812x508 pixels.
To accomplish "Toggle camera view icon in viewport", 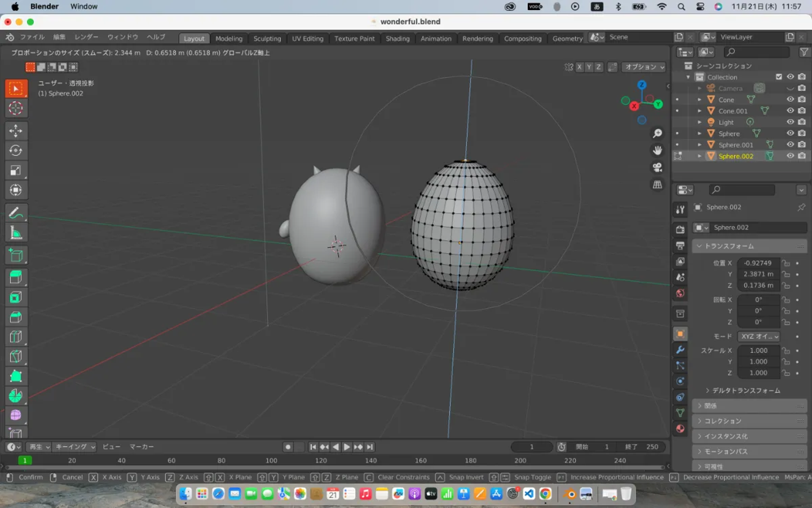I will click(657, 168).
